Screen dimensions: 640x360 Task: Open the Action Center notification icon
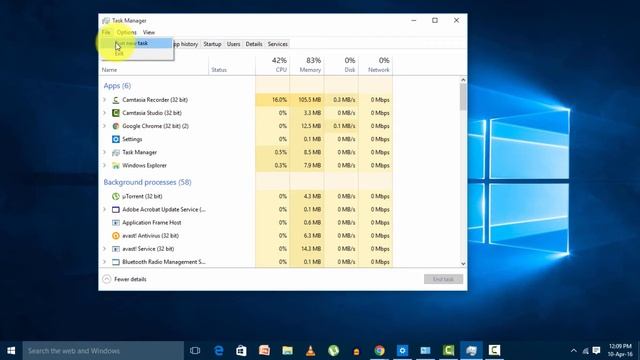[x=596, y=351]
